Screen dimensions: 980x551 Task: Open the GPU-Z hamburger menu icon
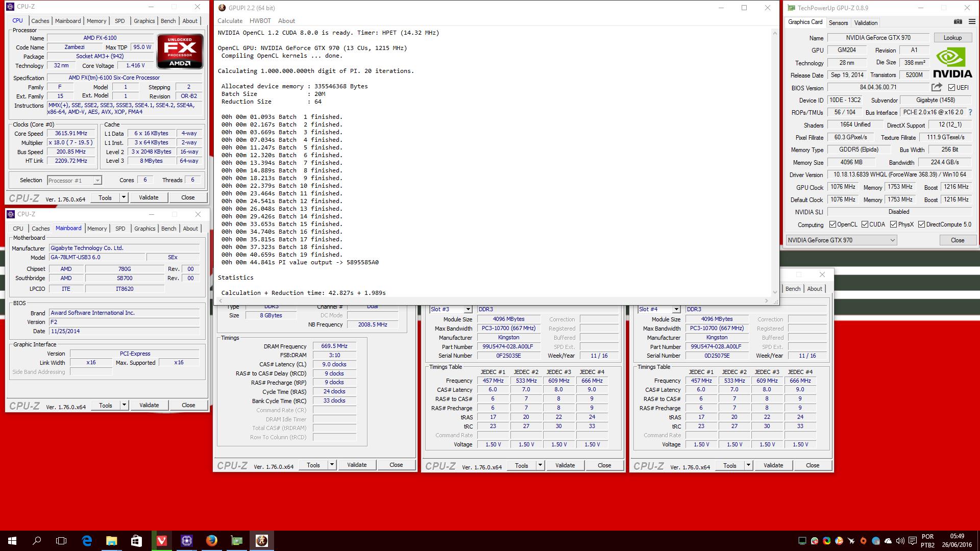pyautogui.click(x=971, y=22)
